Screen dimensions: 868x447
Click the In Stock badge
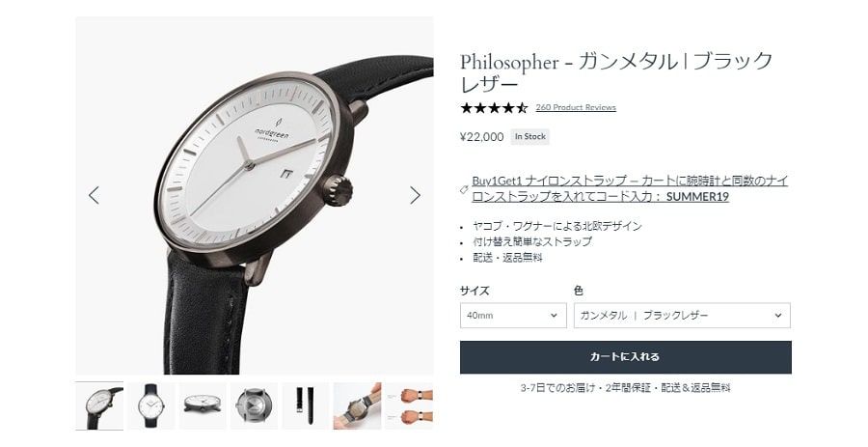click(530, 137)
